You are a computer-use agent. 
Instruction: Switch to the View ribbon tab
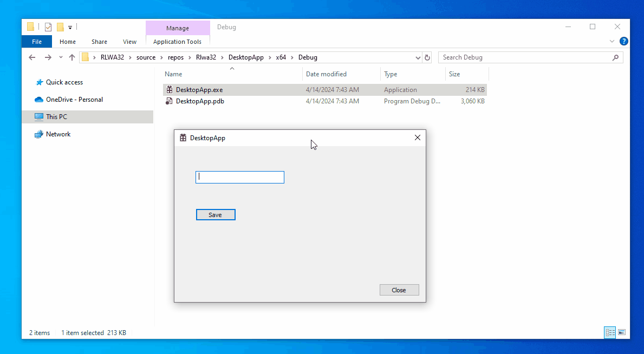tap(129, 41)
